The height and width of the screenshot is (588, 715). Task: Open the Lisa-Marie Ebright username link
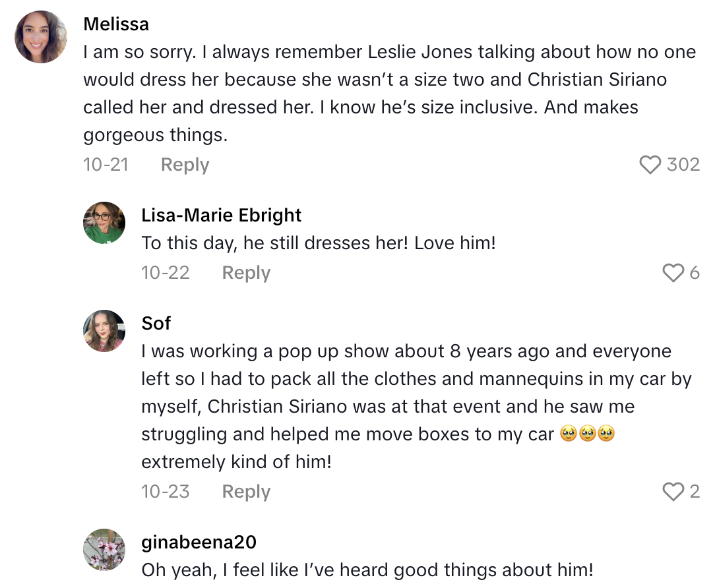click(x=221, y=215)
